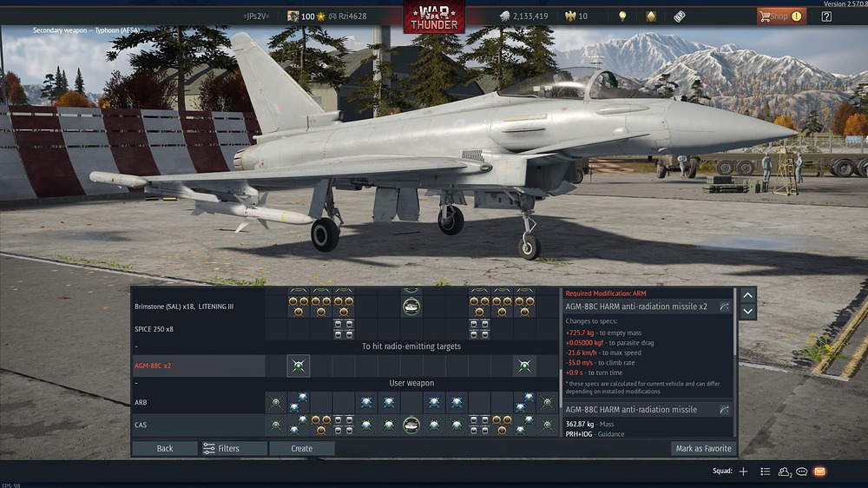
Task: Select the right SPICE 250 bomb slot
Action: pos(479,329)
